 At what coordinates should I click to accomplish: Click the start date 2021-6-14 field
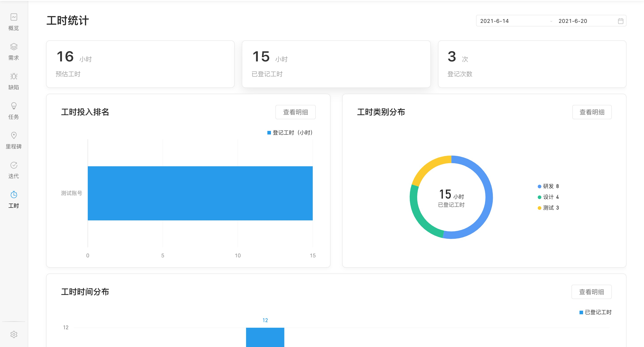(513, 21)
